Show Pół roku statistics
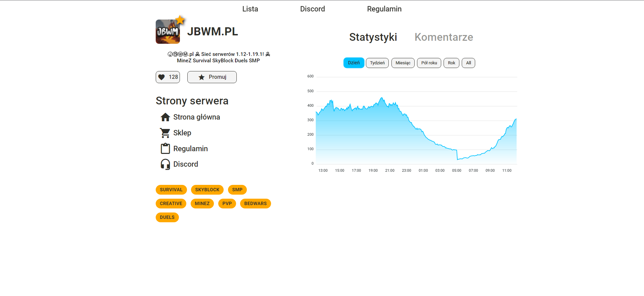644x296 pixels. coord(429,63)
